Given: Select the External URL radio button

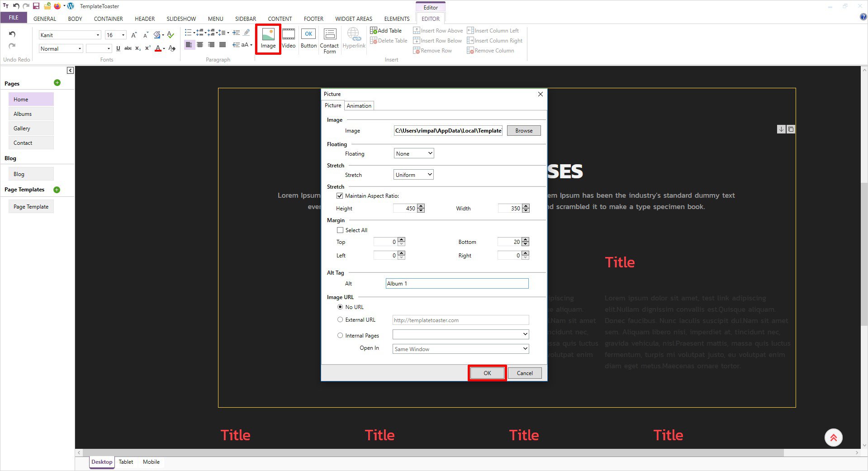Looking at the screenshot, I should [340, 320].
